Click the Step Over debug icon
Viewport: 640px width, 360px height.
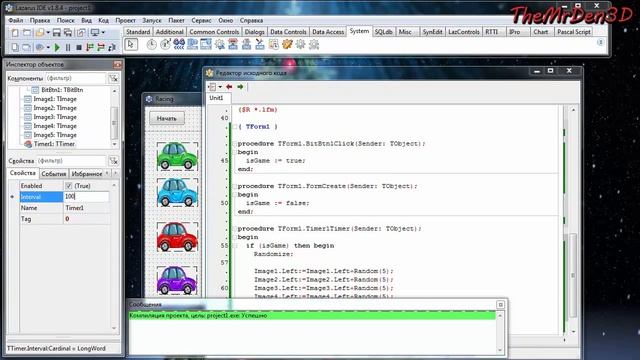coord(101,47)
